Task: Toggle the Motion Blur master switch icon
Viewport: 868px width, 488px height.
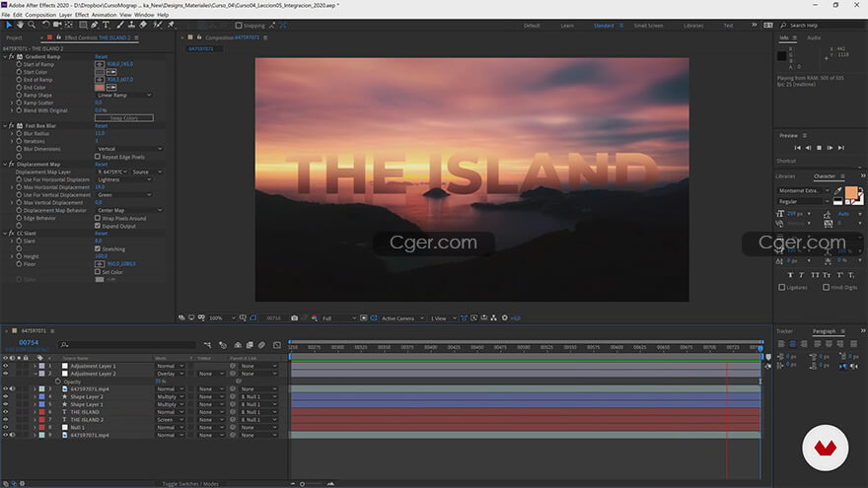Action: (x=261, y=345)
